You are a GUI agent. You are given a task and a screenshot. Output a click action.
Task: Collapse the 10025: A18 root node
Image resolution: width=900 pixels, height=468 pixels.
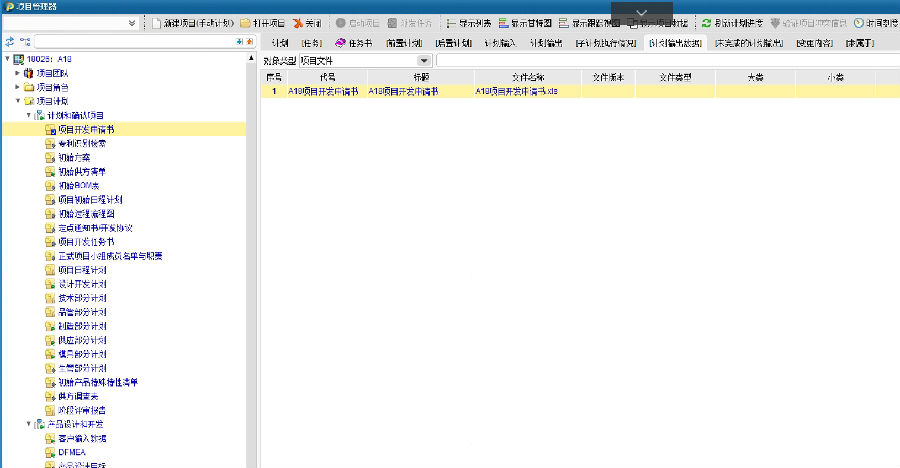(x=7, y=59)
